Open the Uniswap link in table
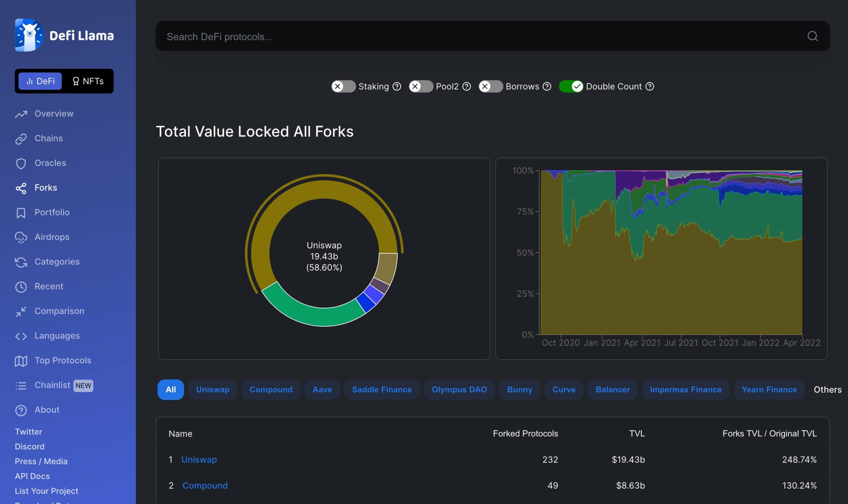848x504 pixels. (199, 460)
